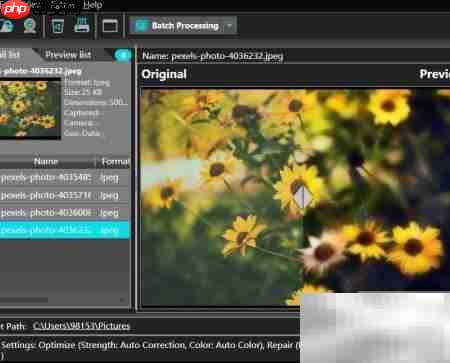Sort files by the Format column header
This screenshot has width=450, height=363.
[x=115, y=162]
